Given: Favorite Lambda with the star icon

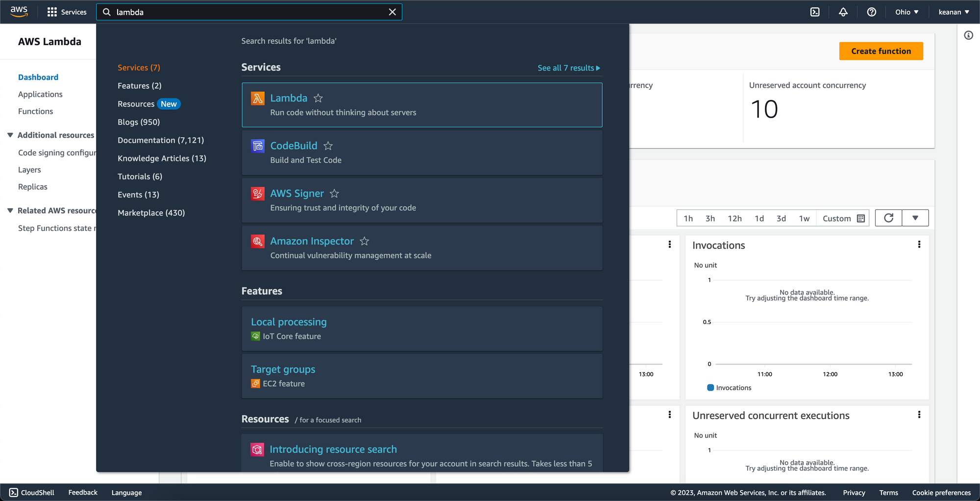Looking at the screenshot, I should (x=318, y=98).
